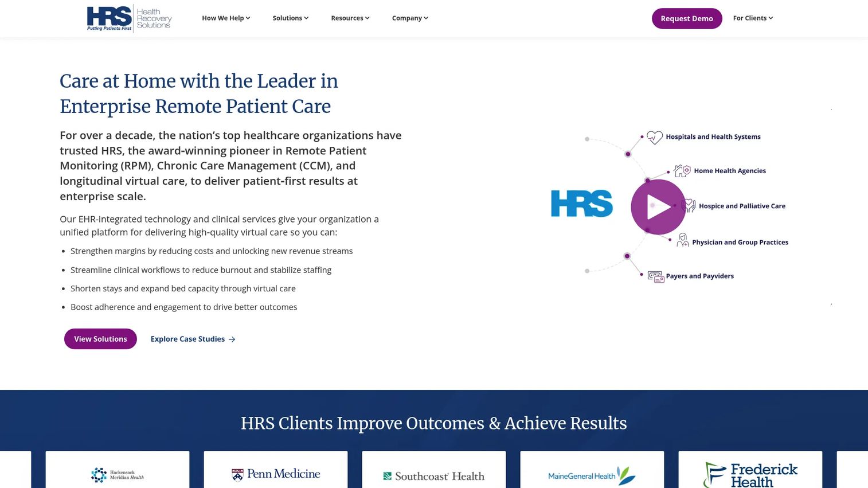
Task: Click the Hospice and Palliative Care icon
Action: click(x=689, y=206)
